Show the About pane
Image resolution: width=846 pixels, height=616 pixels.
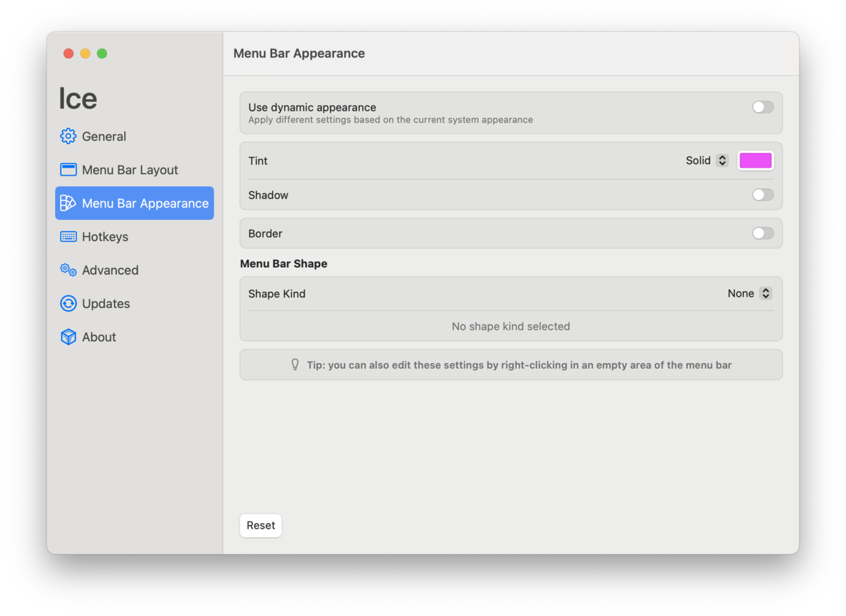[135, 337]
